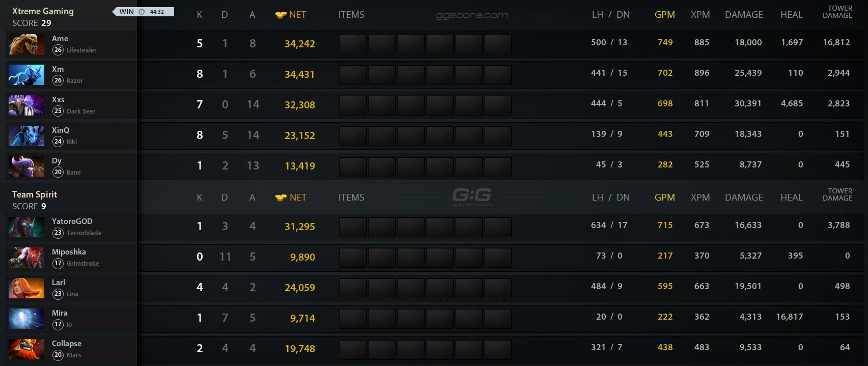Screen dimensions: 868x366
Task: Click the match duration clock icon
Action: 142,12
